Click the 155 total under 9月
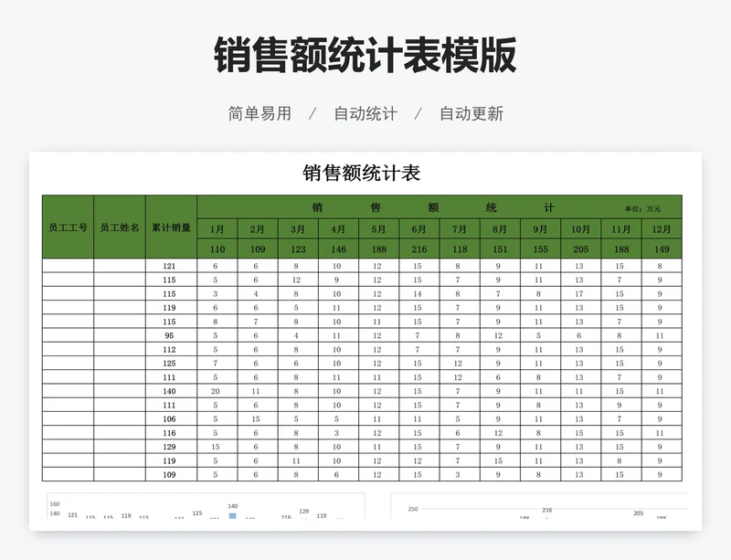 (x=540, y=249)
